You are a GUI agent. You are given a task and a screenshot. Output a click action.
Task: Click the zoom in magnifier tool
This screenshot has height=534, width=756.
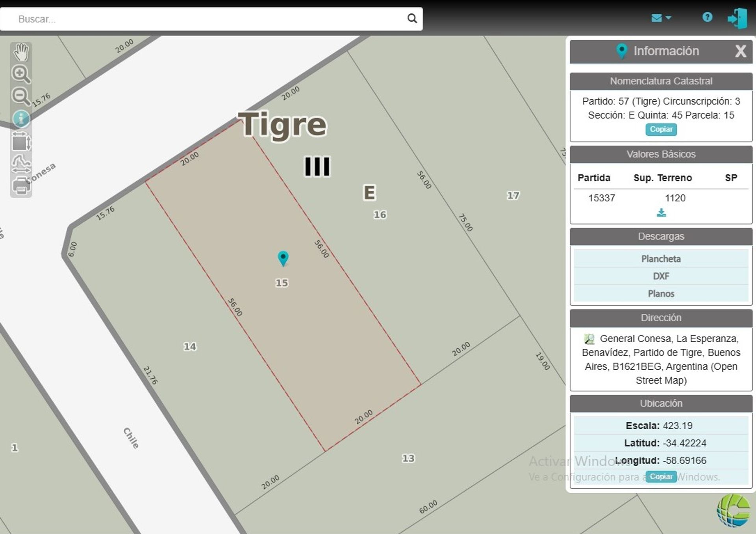(21, 74)
